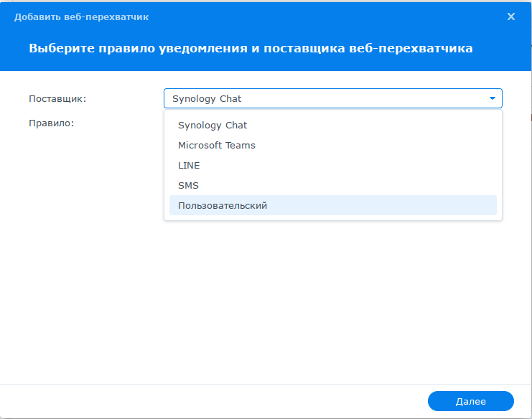Click the Поставщик combo box showing Synology Chat

point(333,98)
